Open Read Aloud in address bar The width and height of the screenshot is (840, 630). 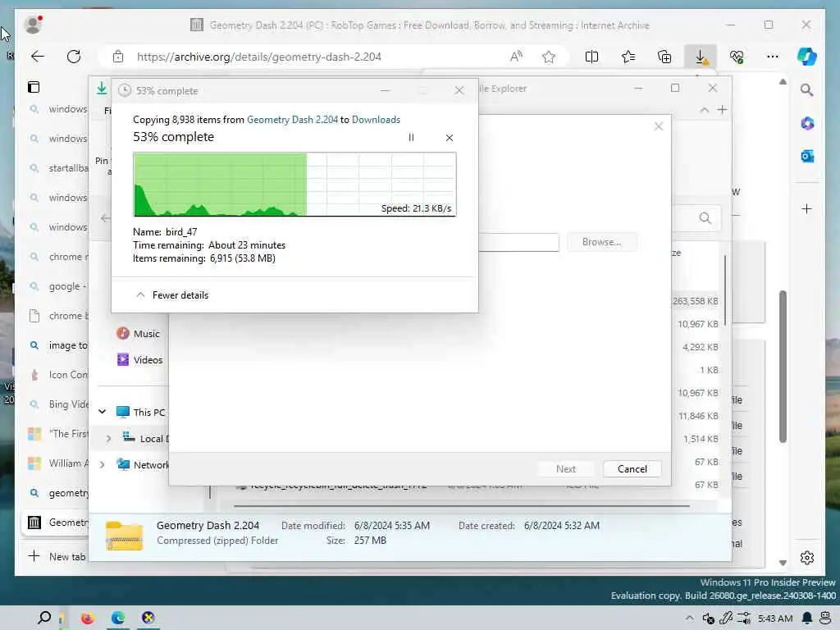[517, 57]
